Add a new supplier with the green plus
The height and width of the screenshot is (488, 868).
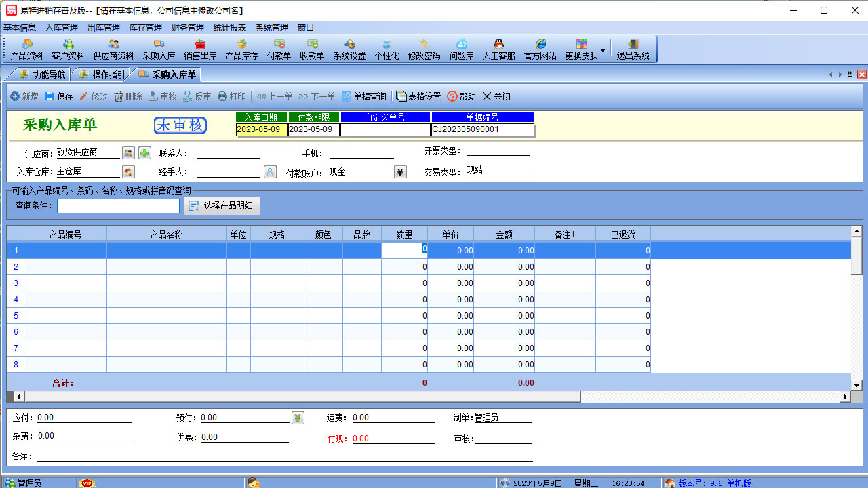point(144,153)
